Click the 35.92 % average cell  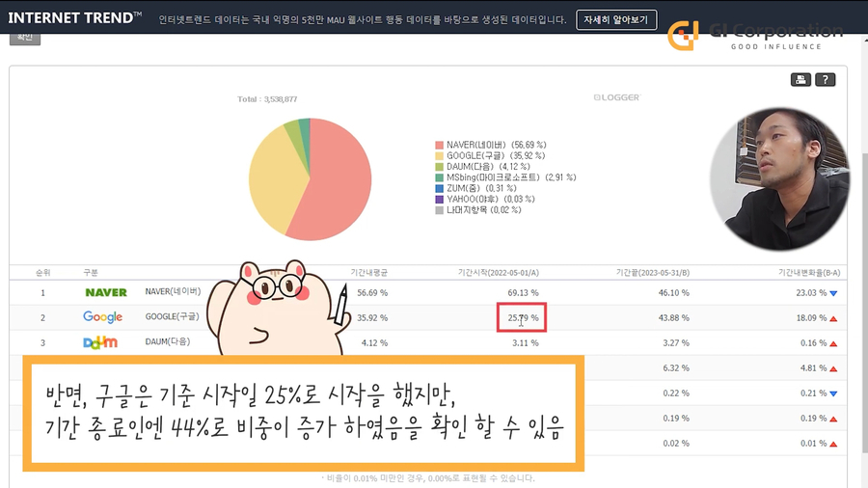point(372,317)
